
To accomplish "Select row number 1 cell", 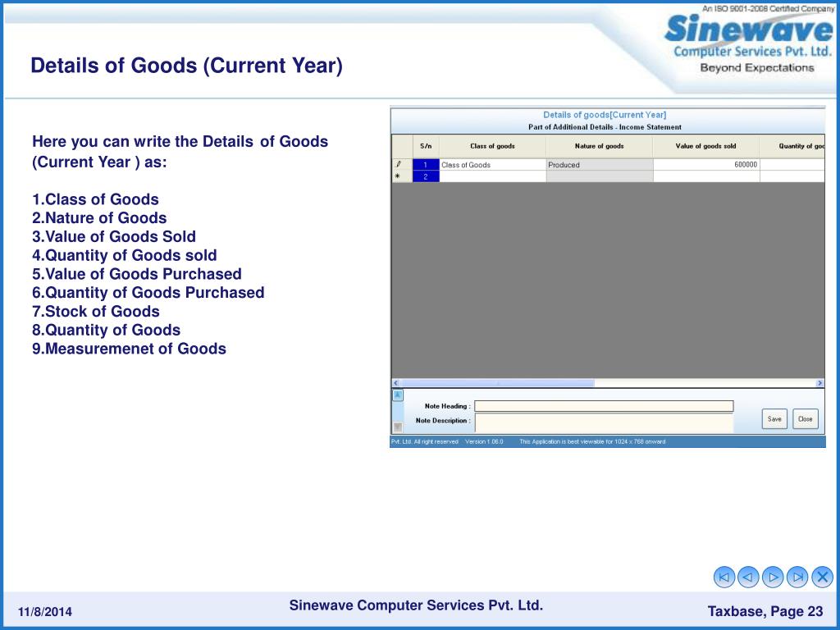I will pos(426,164).
